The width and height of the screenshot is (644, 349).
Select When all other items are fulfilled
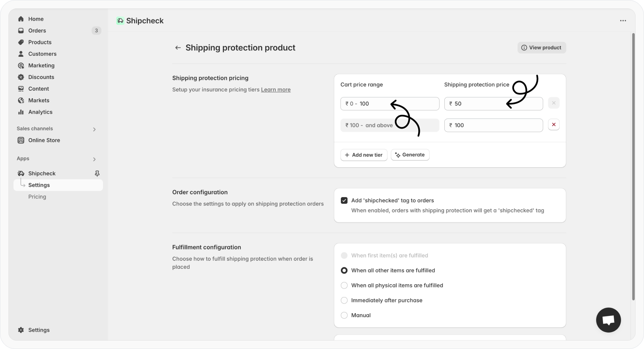pos(344,270)
